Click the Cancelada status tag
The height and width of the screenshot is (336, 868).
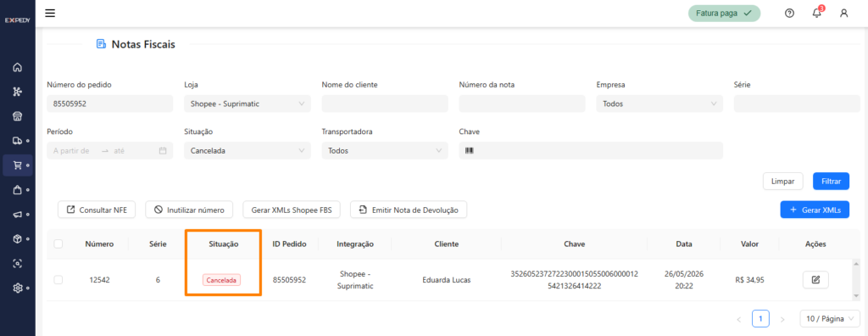pyautogui.click(x=222, y=281)
